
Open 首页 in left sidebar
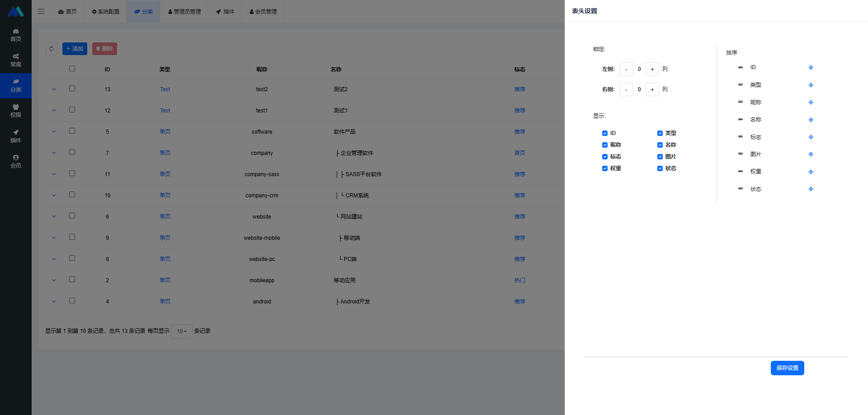click(x=16, y=35)
